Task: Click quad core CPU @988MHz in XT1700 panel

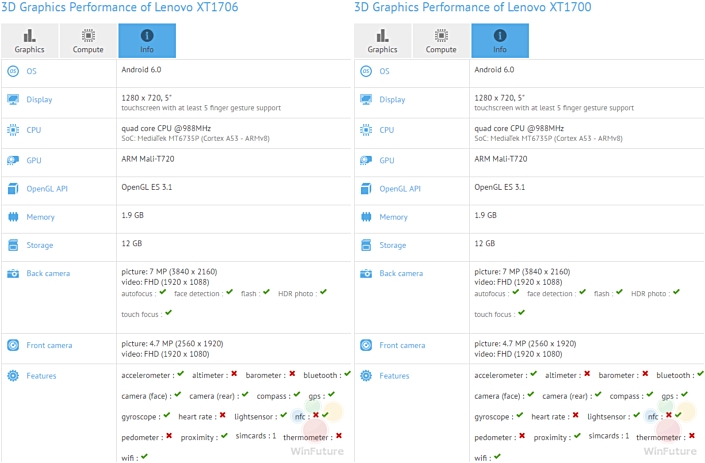Action: click(519, 128)
